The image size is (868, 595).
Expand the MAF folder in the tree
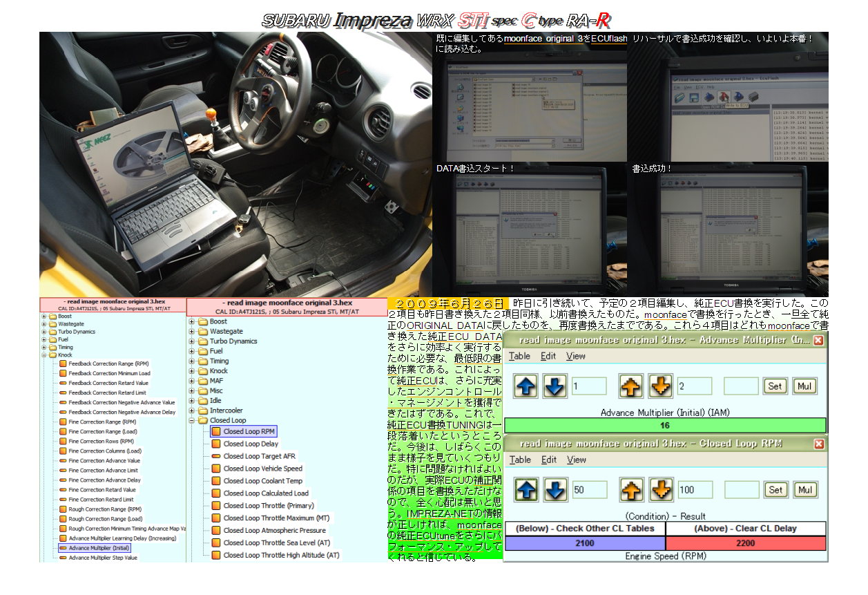191,381
